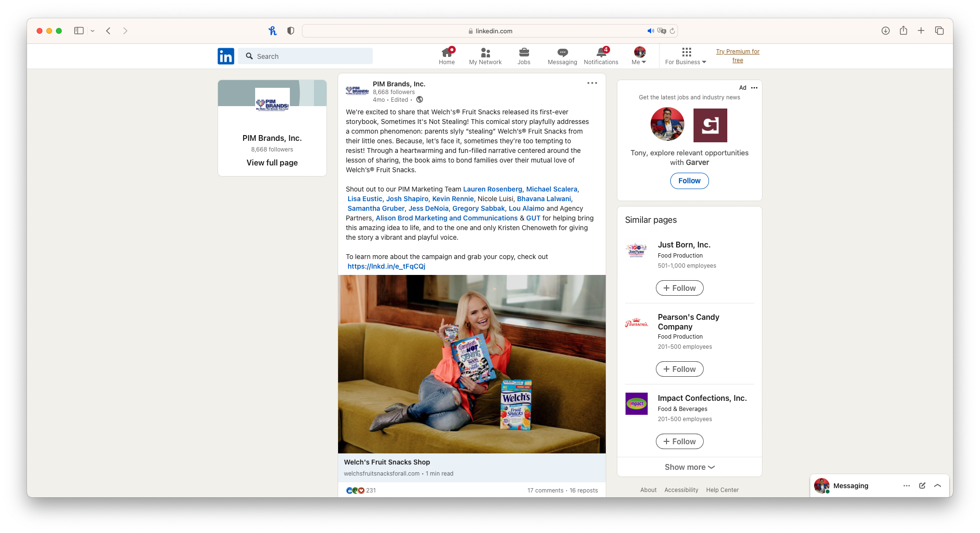The height and width of the screenshot is (533, 980).
Task: Follow Pearson's Candy Company
Action: (680, 369)
